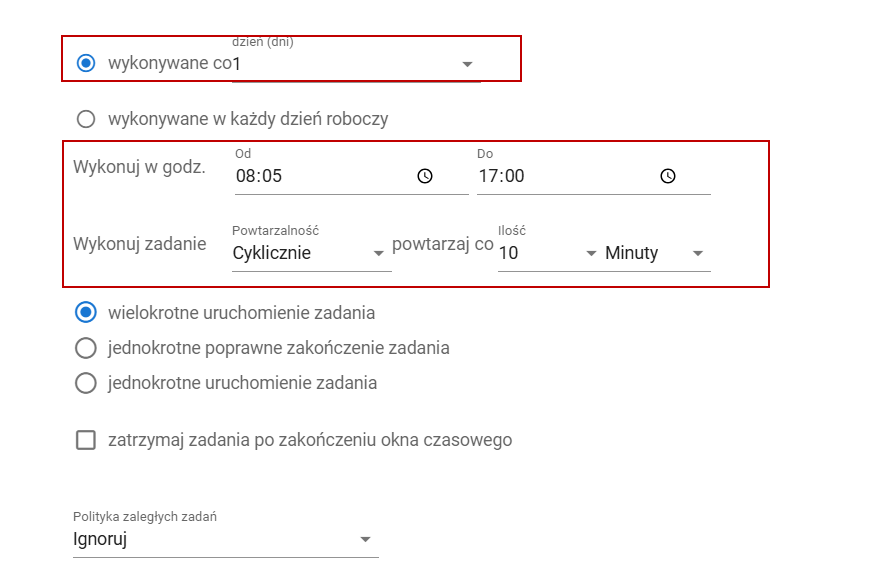The width and height of the screenshot is (894, 585).
Task: Enable 'zatrzymaj zadania po zakończeniu okna czasowego'
Action: pyautogui.click(x=86, y=440)
